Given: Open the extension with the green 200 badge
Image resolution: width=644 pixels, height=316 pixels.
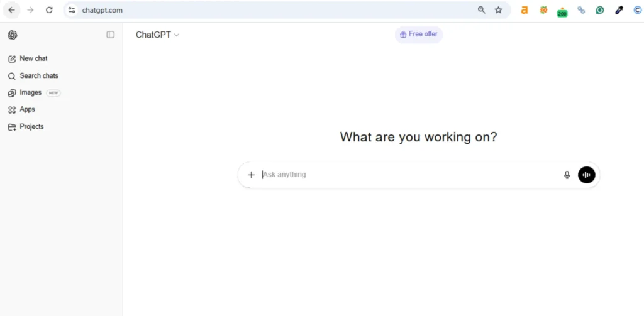Looking at the screenshot, I should click(562, 11).
